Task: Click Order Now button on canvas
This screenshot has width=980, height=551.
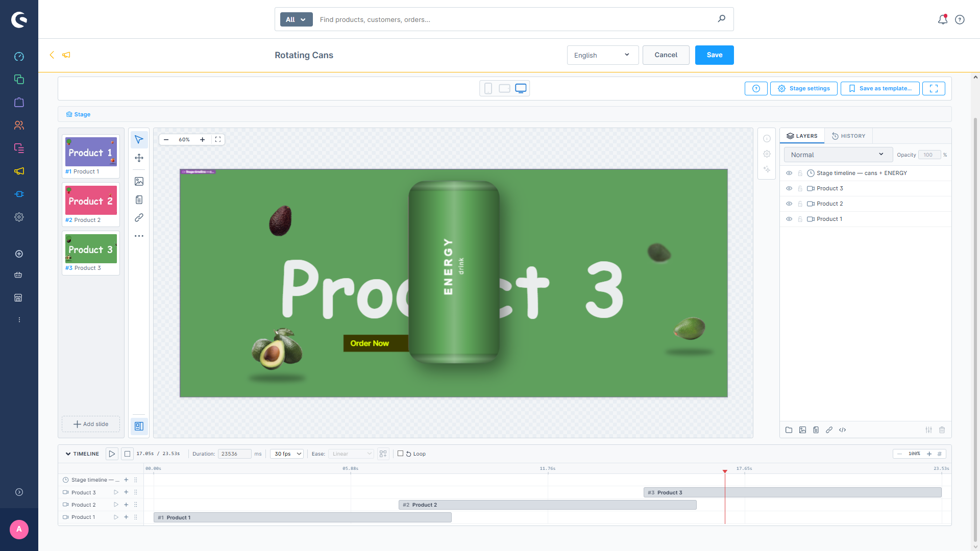Action: [x=375, y=343]
